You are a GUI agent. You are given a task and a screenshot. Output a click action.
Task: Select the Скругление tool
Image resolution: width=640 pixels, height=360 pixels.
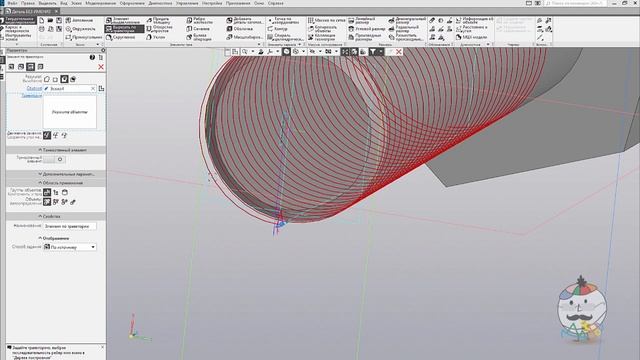[120, 37]
